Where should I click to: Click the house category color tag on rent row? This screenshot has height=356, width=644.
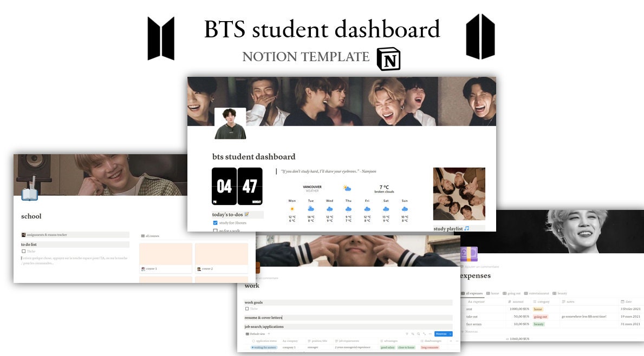click(x=538, y=309)
